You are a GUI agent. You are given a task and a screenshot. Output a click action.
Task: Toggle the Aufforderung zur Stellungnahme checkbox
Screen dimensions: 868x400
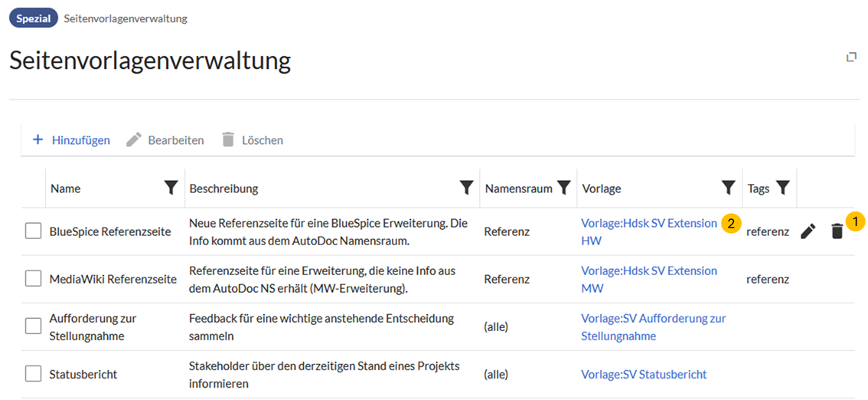[33, 326]
